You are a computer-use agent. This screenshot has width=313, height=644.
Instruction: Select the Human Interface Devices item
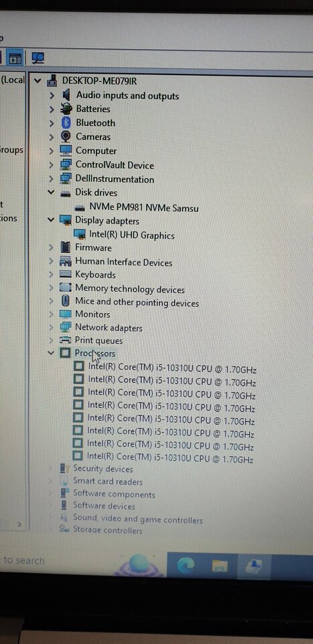[x=123, y=262]
